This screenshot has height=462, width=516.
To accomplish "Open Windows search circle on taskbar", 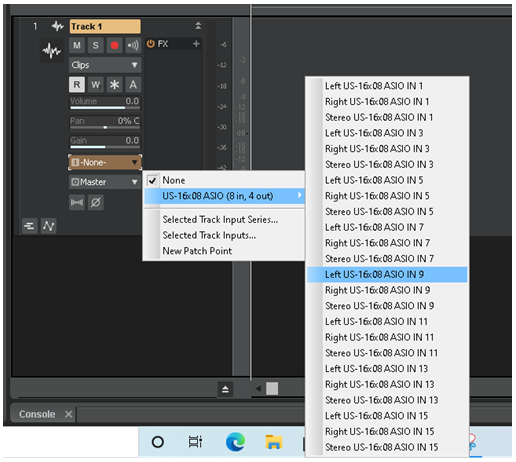I will (x=158, y=442).
